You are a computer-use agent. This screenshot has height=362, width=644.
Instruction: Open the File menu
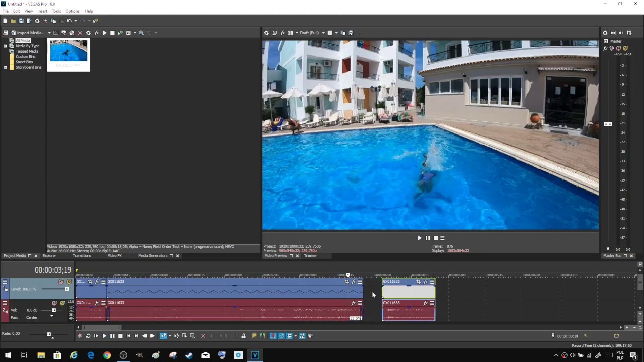[5, 11]
